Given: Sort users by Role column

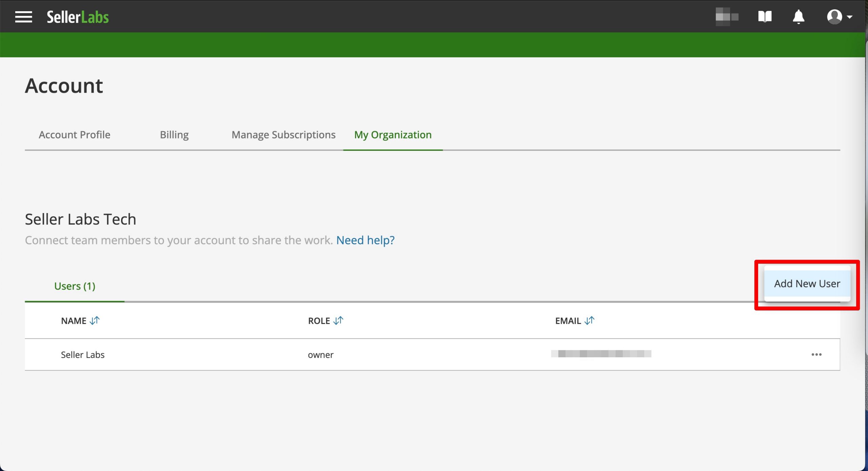Looking at the screenshot, I should (x=338, y=320).
